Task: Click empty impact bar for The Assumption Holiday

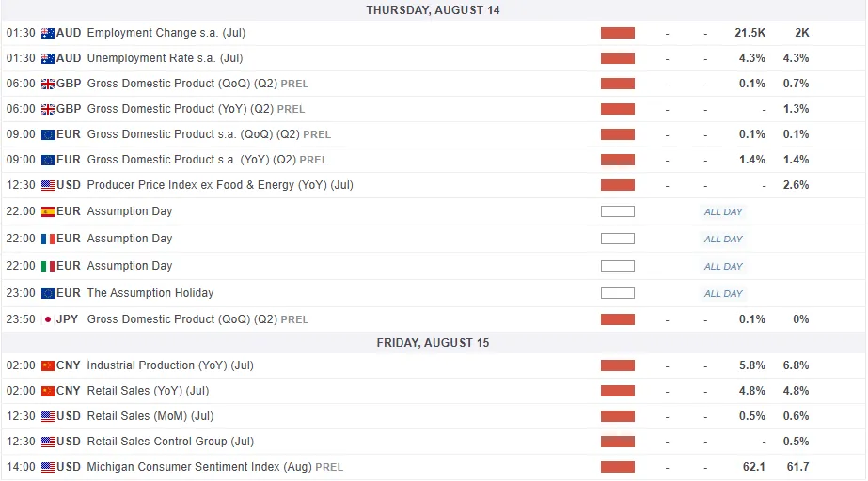Action: (x=617, y=293)
